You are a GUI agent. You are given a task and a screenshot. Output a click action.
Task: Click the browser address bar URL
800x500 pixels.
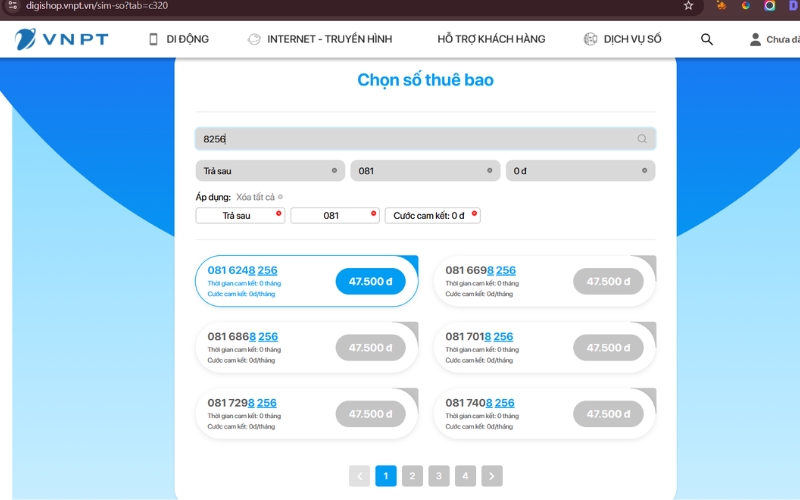click(97, 6)
